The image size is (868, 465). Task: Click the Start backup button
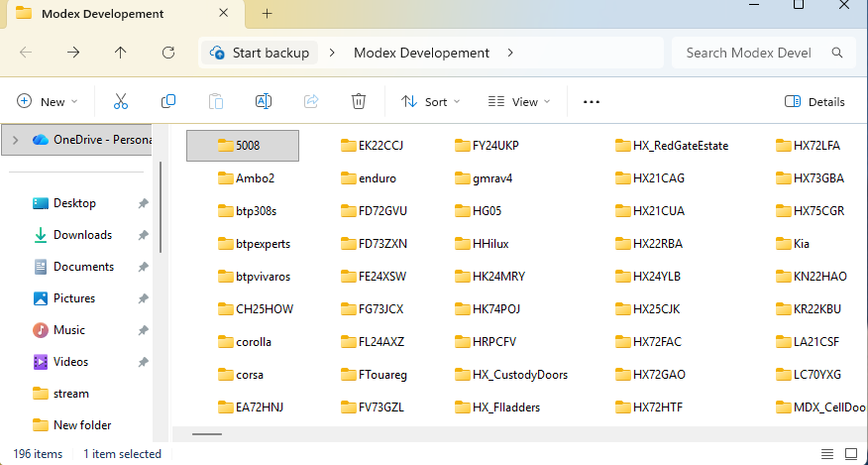(x=260, y=53)
